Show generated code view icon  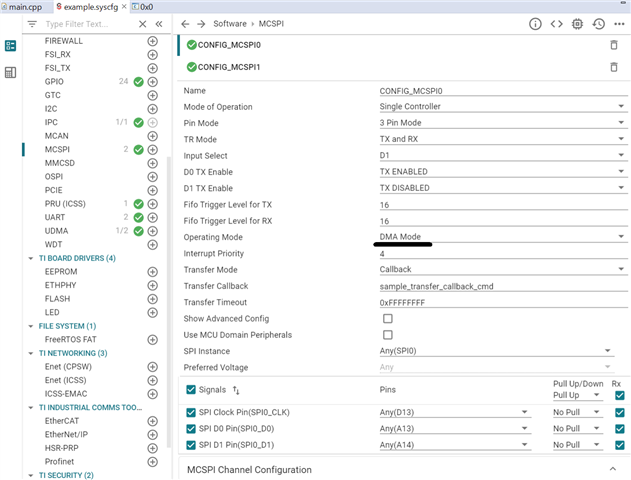click(x=557, y=23)
